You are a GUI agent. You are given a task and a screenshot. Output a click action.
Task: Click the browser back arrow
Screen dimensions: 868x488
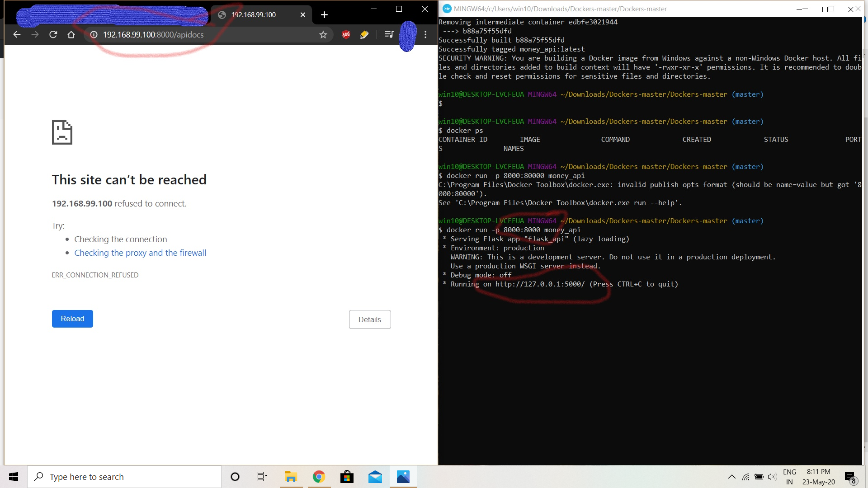click(17, 34)
